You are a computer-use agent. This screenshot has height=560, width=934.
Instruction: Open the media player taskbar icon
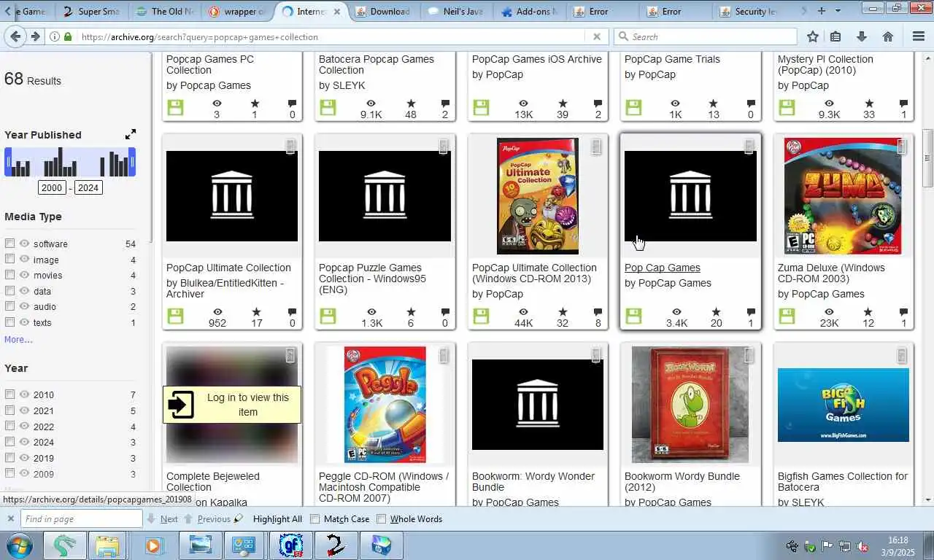pos(153,545)
